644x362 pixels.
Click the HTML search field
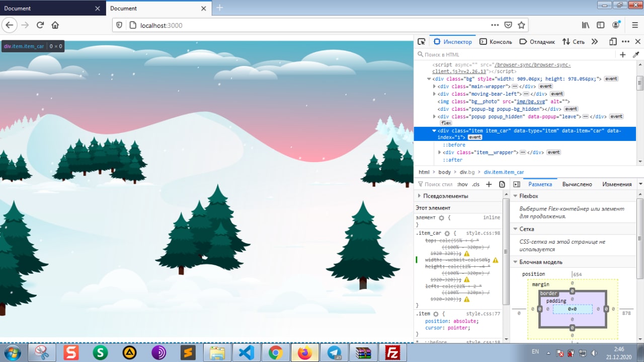point(516,54)
